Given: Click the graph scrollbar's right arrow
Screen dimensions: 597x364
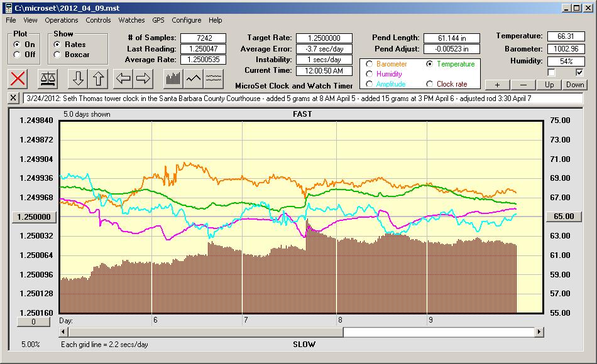Looking at the screenshot, I should tap(539, 332).
